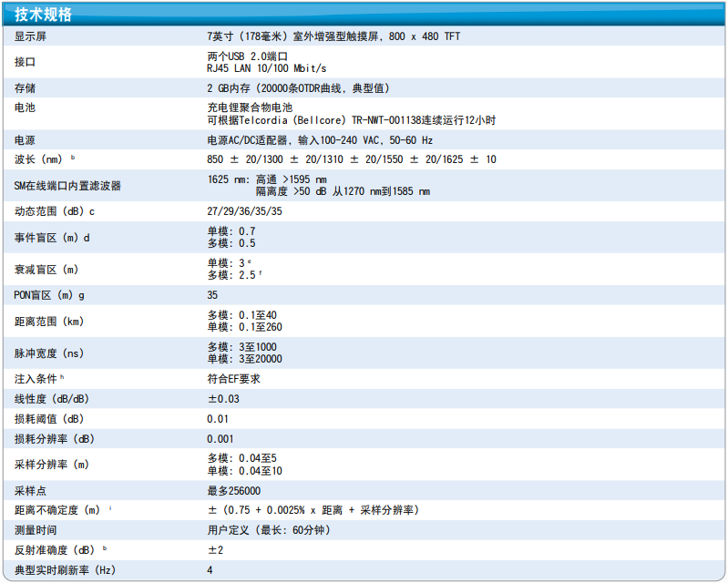Click the 电源AC/DC适配器 value
This screenshot has height=583, width=728.
coord(319,140)
